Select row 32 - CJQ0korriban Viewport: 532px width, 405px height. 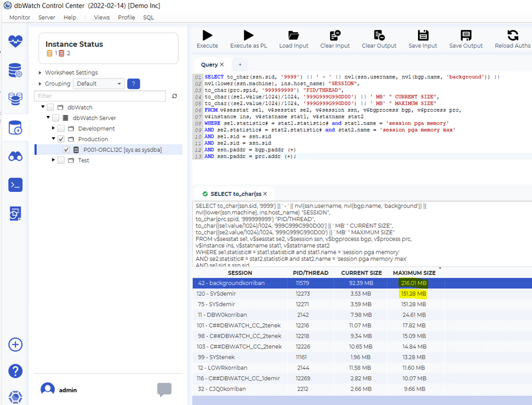pos(362,389)
